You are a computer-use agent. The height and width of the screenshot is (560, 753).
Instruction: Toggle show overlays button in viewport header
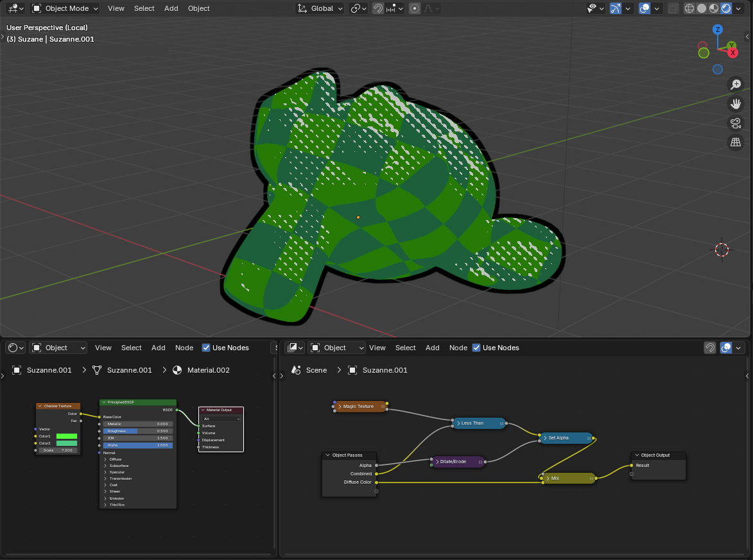pos(645,8)
